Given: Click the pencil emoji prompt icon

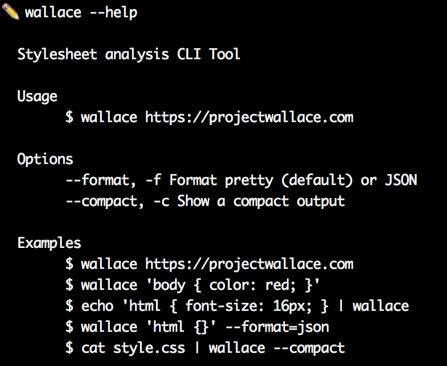Looking at the screenshot, I should coord(10,13).
